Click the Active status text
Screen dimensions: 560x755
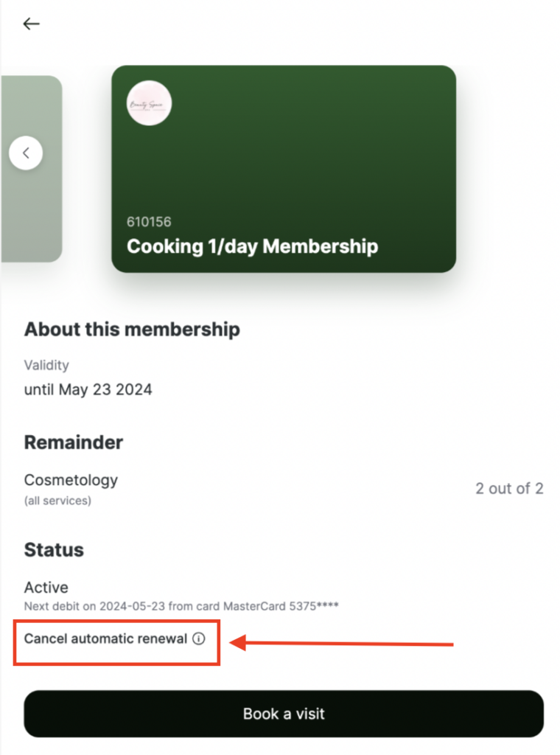click(x=46, y=588)
